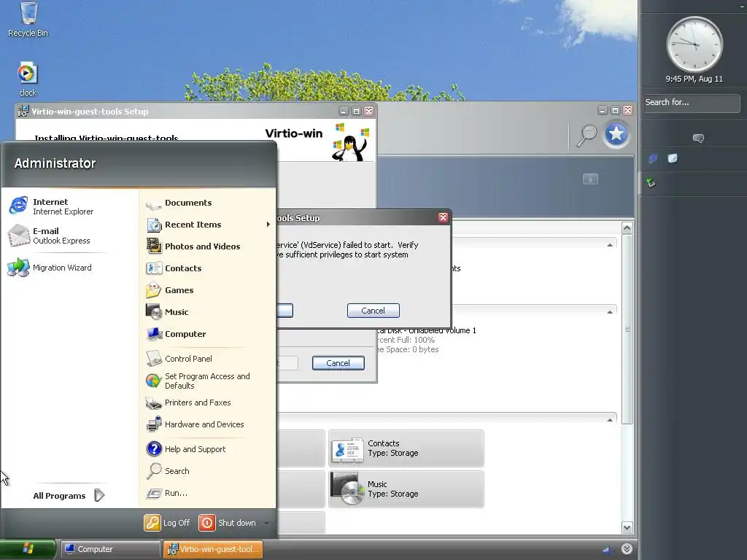This screenshot has height=560, width=747.
Task: Open Migration Wizard in Start menu
Action: point(50,268)
